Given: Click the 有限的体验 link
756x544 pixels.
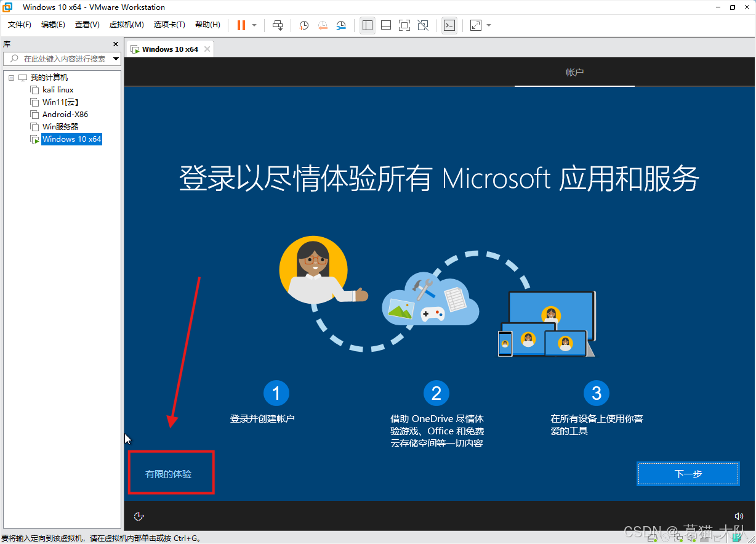Looking at the screenshot, I should coord(169,474).
